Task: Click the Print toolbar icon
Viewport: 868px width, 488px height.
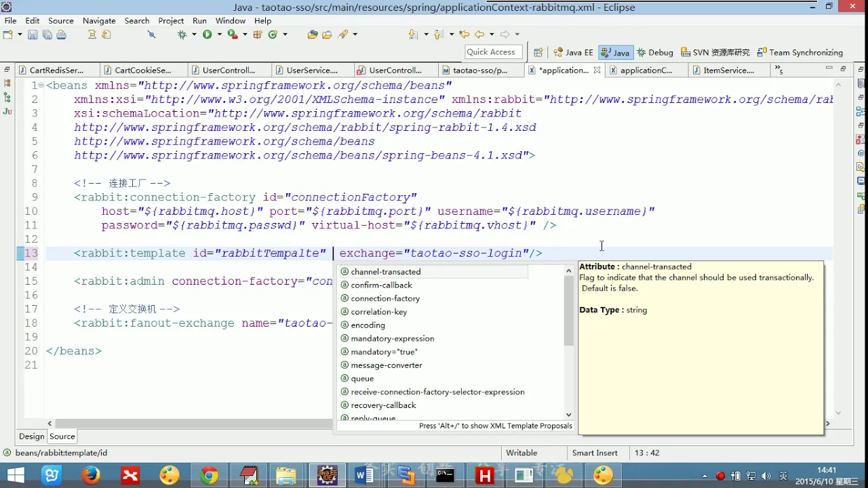Action: [61, 35]
